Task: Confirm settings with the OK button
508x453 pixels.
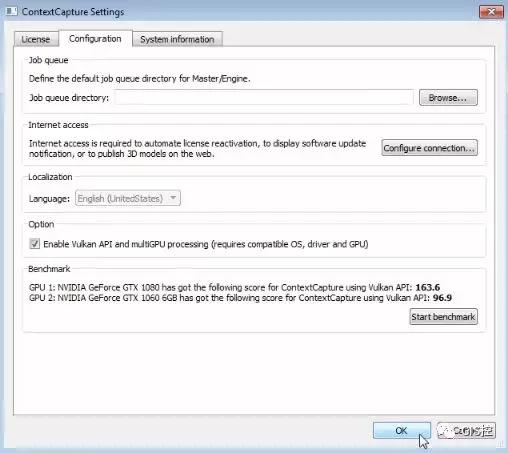Action: 402,431
